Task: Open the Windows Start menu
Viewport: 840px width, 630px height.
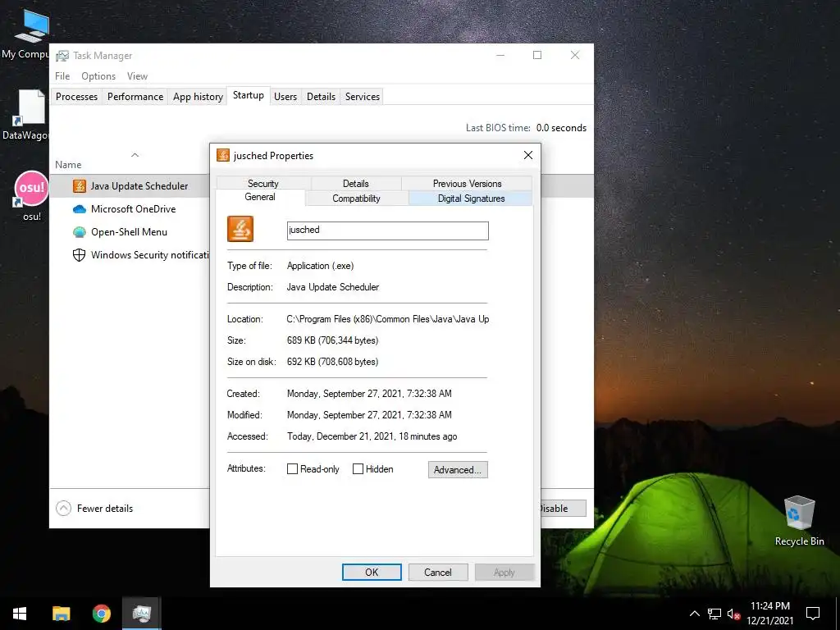Action: click(x=20, y=614)
